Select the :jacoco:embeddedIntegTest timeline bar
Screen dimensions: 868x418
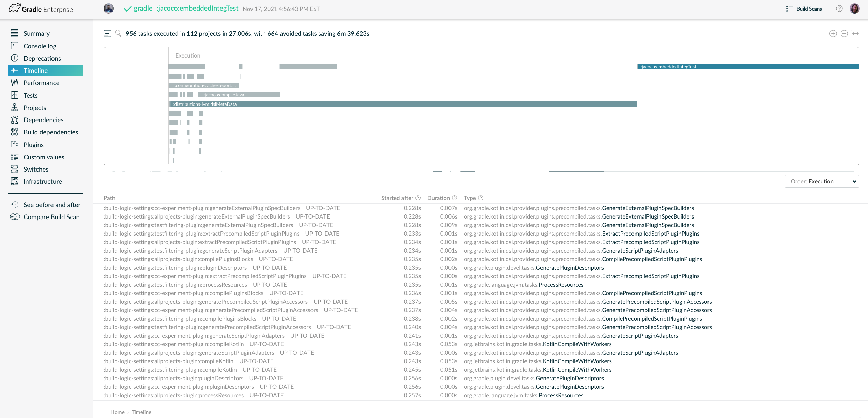tap(748, 67)
